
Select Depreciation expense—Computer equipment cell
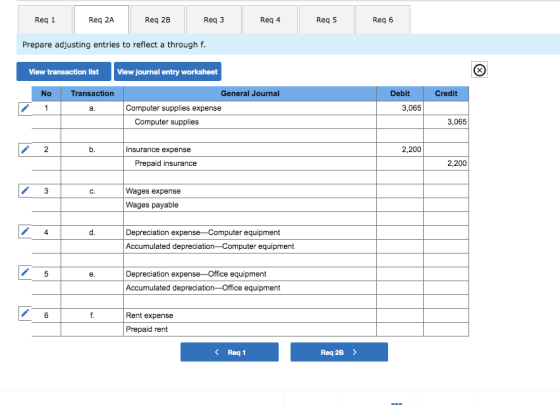click(250, 232)
